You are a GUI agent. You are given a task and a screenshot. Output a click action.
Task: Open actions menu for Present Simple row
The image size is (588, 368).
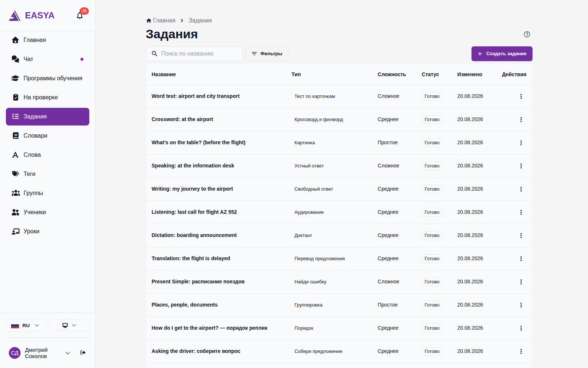pos(521,282)
